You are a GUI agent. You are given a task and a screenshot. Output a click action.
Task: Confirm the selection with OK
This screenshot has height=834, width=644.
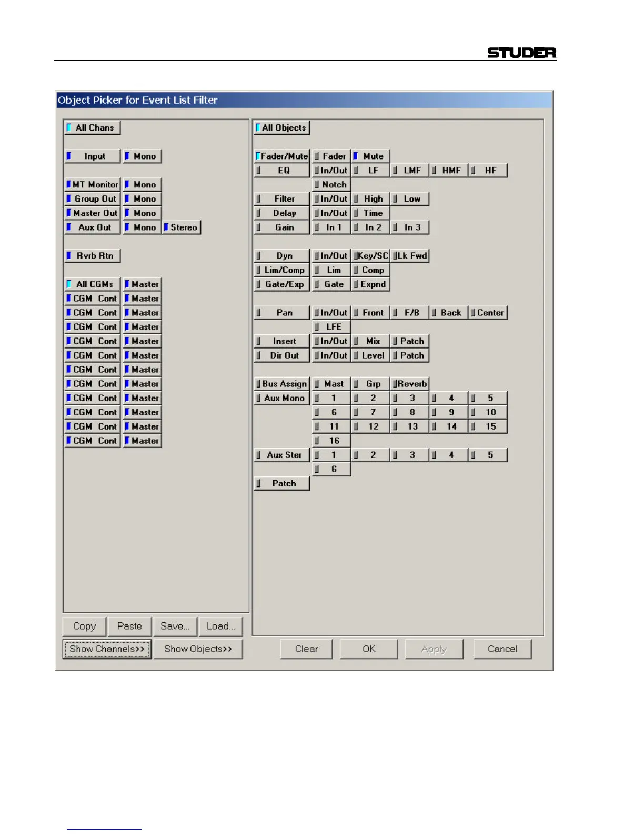(369, 649)
